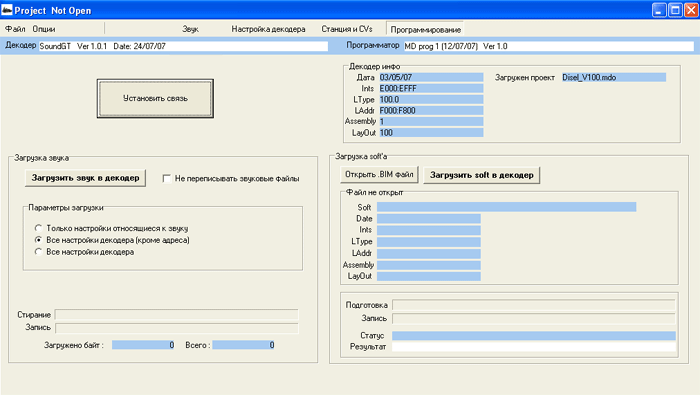The height and width of the screenshot is (395, 700).
Task: Click the Программатор MD prog 1 field
Action: click(549, 46)
